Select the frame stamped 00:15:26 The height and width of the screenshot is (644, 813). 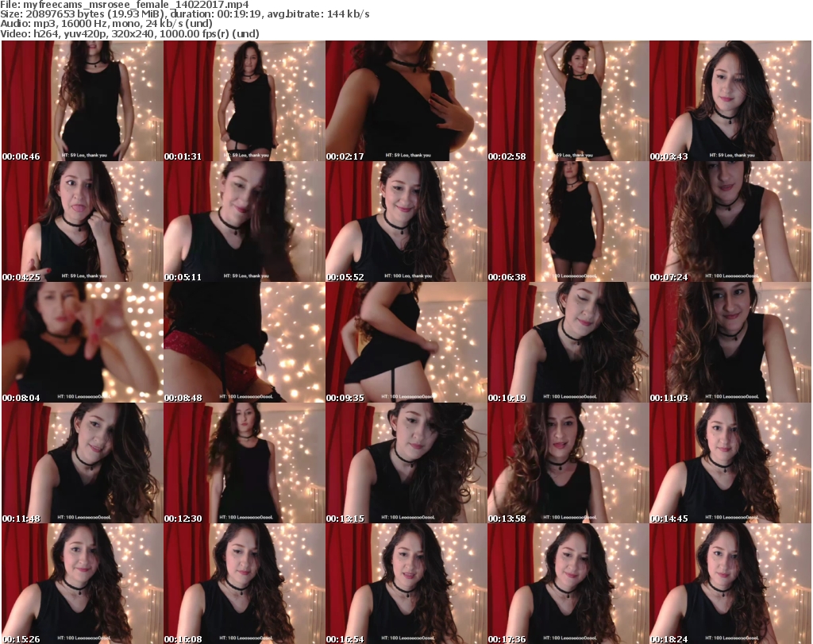83,584
